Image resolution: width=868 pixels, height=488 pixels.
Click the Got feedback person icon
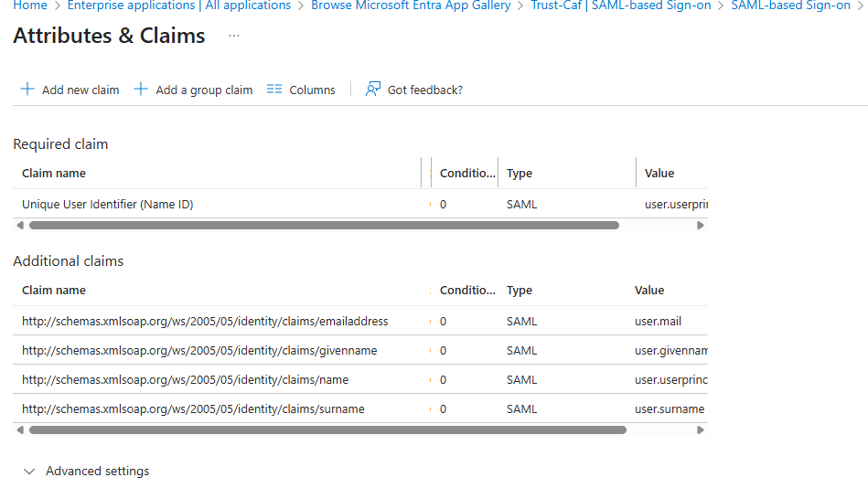(x=372, y=89)
